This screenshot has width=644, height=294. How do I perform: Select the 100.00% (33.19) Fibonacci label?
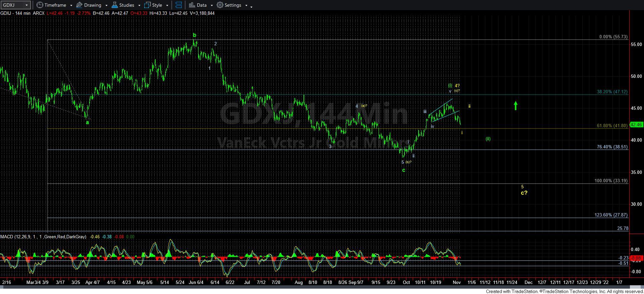pyautogui.click(x=611, y=181)
